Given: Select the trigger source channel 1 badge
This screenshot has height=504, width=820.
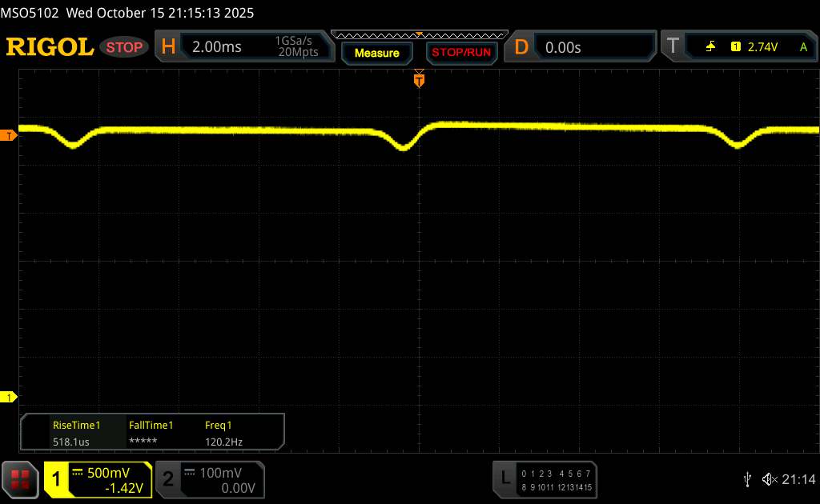Looking at the screenshot, I should tap(735, 47).
